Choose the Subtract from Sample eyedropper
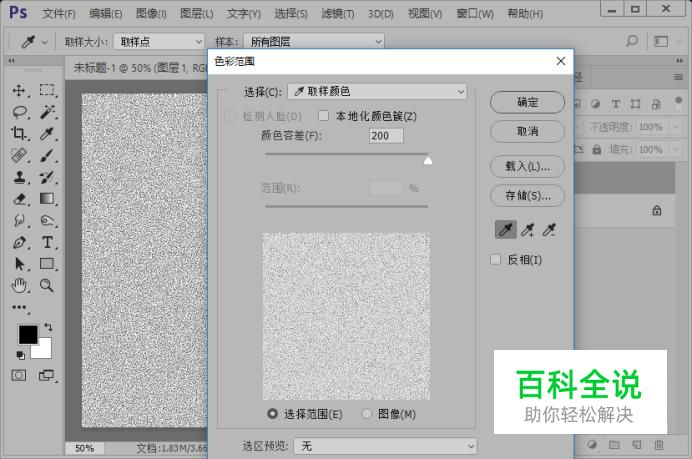 [549, 230]
